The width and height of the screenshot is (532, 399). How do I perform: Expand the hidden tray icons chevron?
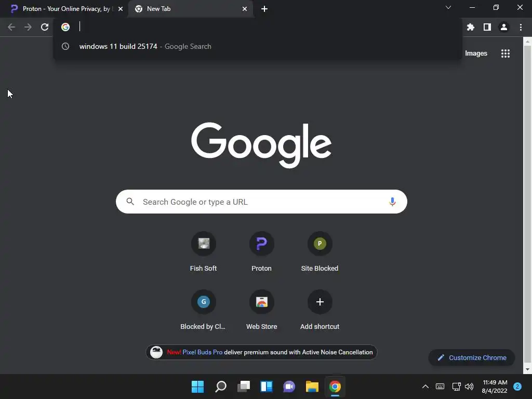[x=425, y=387]
